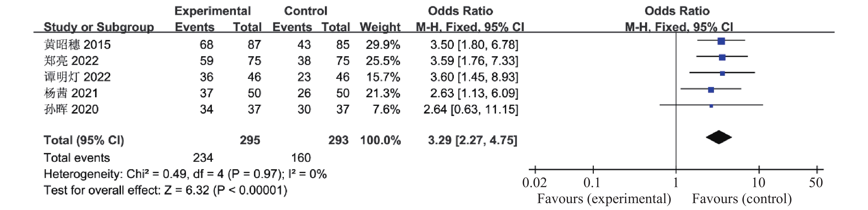Click the Heterogeneity Chi² statistics line
The image size is (868, 210).
185,174
